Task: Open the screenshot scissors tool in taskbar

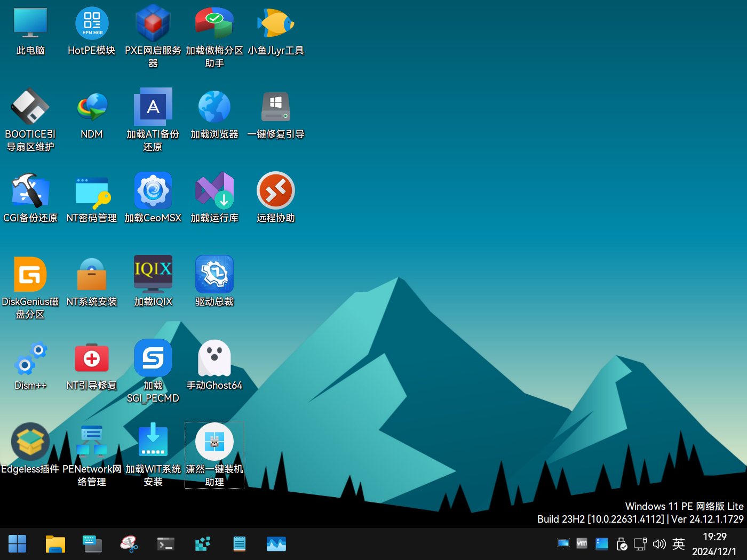Action: point(129,544)
